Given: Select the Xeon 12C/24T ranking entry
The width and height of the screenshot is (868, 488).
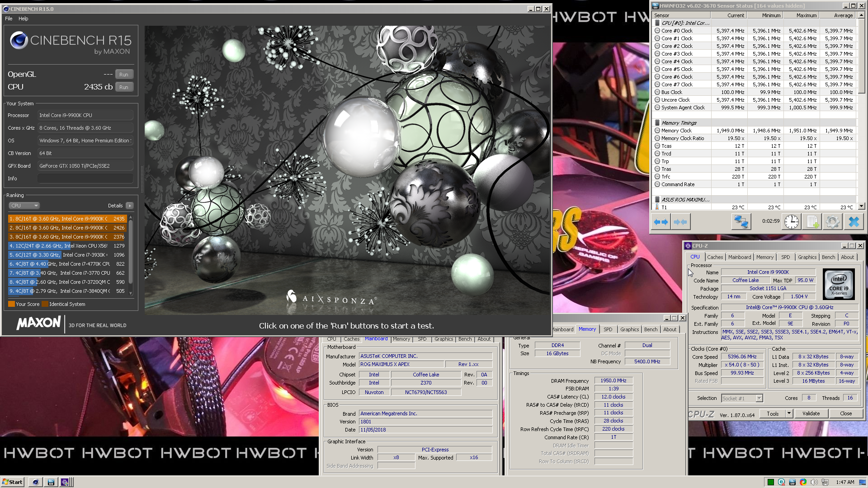Looking at the screenshot, I should (67, 246).
